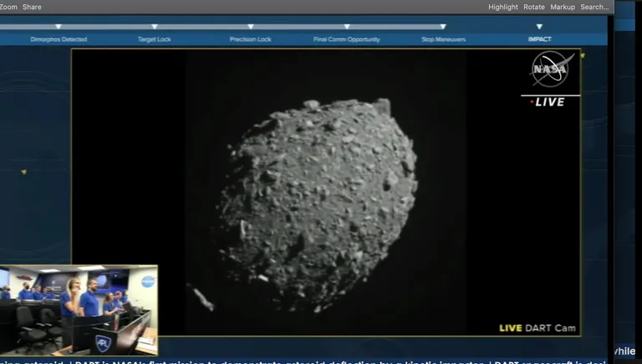The width and height of the screenshot is (642, 364).
Task: Select the Stop Maneuvers label
Action: [443, 39]
